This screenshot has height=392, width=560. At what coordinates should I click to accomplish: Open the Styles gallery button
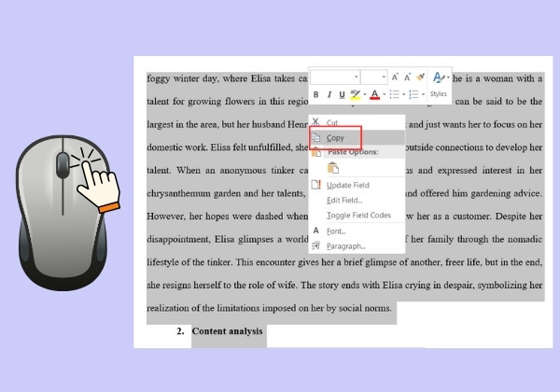(x=440, y=85)
